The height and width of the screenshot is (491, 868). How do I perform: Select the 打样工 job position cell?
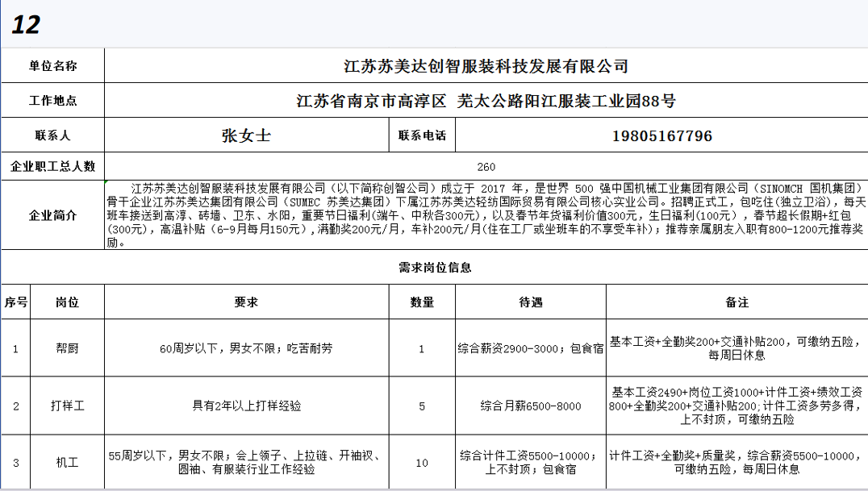pyautogui.click(x=67, y=406)
